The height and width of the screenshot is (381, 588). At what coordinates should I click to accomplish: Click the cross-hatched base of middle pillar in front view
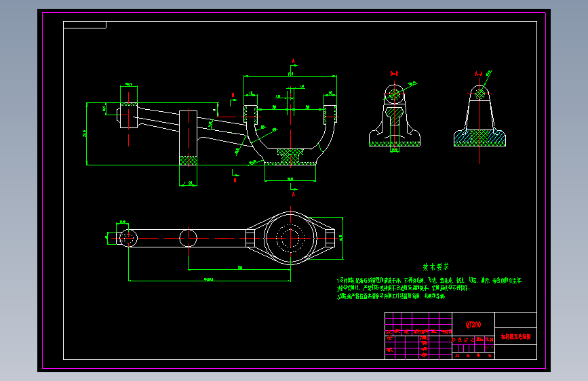point(189,161)
